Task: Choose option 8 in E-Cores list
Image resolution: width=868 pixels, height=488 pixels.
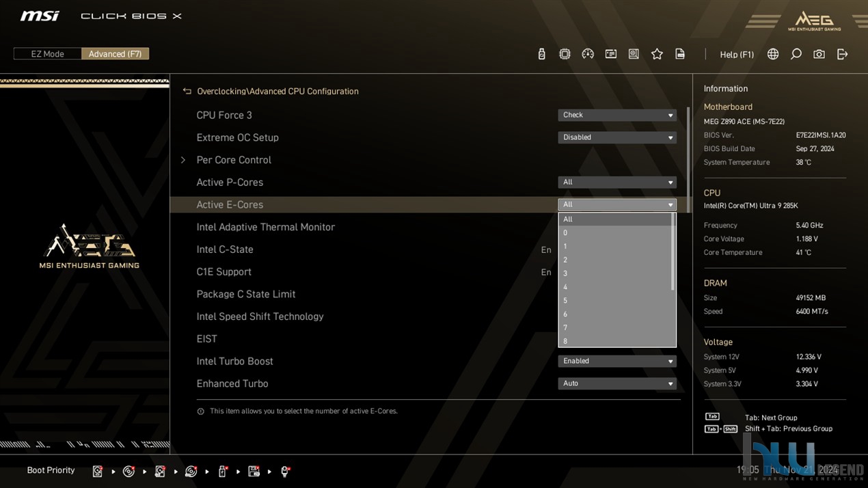Action: click(x=615, y=341)
